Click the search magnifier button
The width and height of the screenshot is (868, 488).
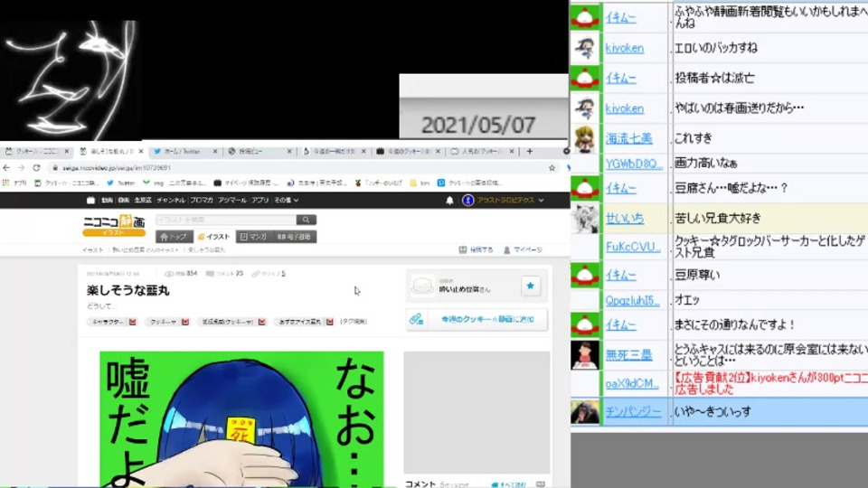307,220
